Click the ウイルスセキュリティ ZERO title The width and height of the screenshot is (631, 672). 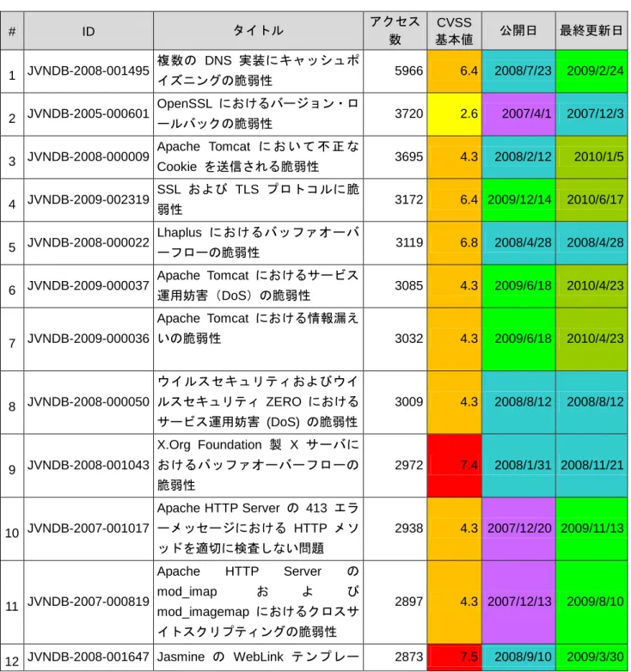click(x=258, y=402)
